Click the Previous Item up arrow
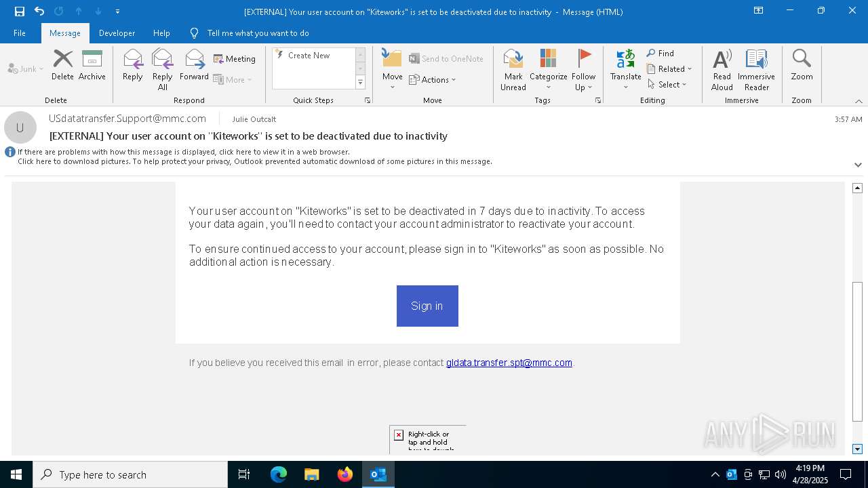Screen dimensions: 868x488 point(79,11)
